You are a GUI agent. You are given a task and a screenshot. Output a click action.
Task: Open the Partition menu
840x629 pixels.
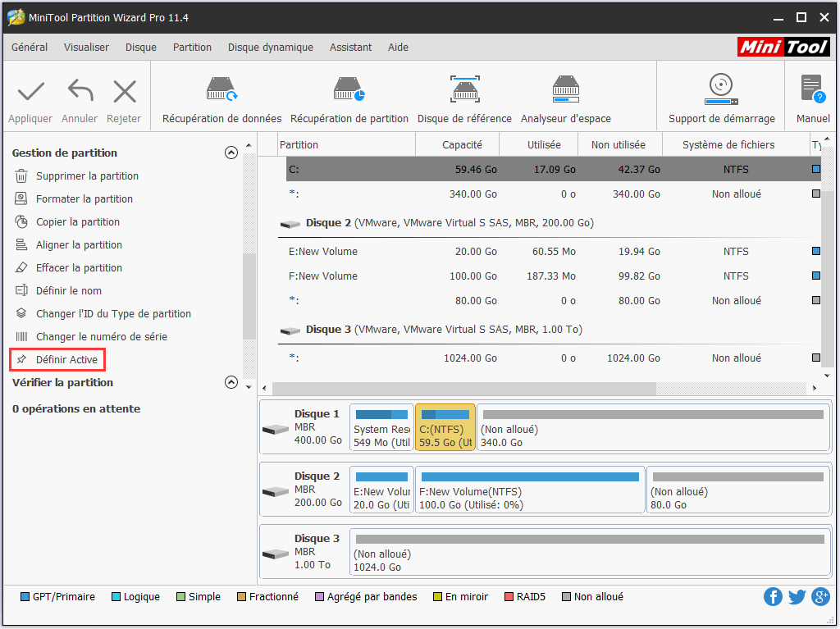[192, 47]
